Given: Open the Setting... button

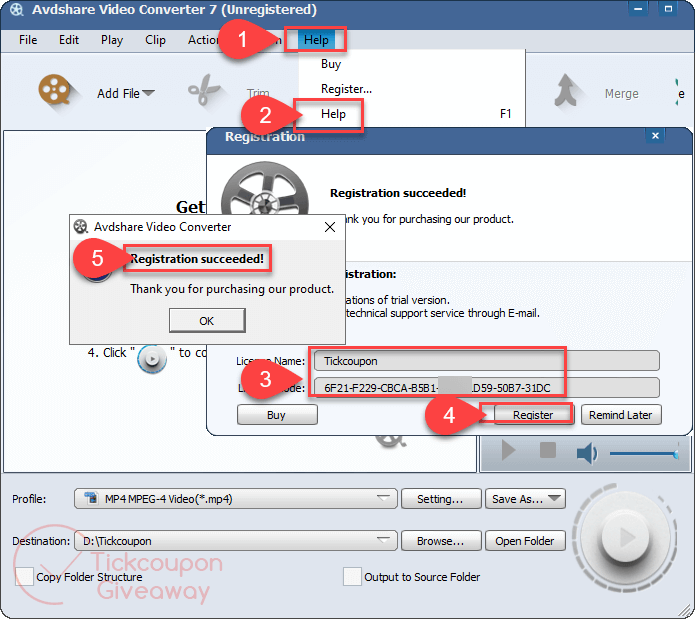Looking at the screenshot, I should tap(441, 499).
